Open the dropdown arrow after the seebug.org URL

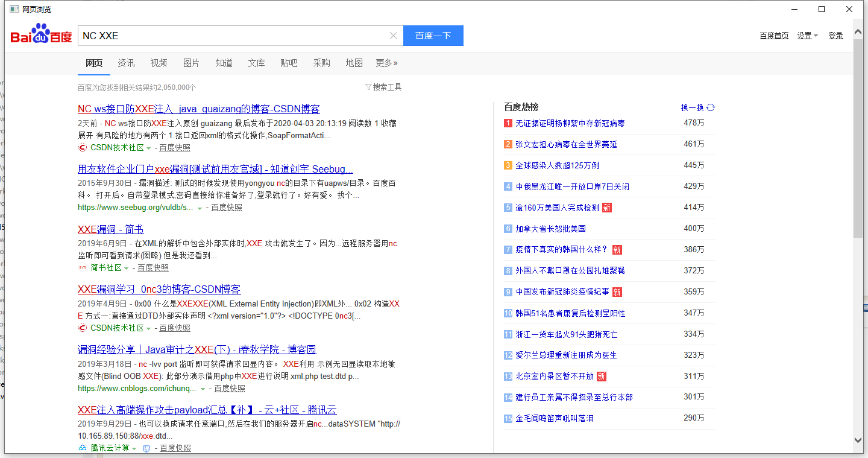pyautogui.click(x=200, y=208)
